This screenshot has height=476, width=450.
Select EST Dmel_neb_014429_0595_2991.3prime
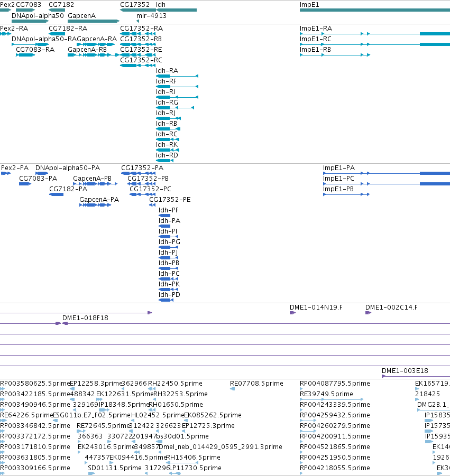(x=221, y=447)
